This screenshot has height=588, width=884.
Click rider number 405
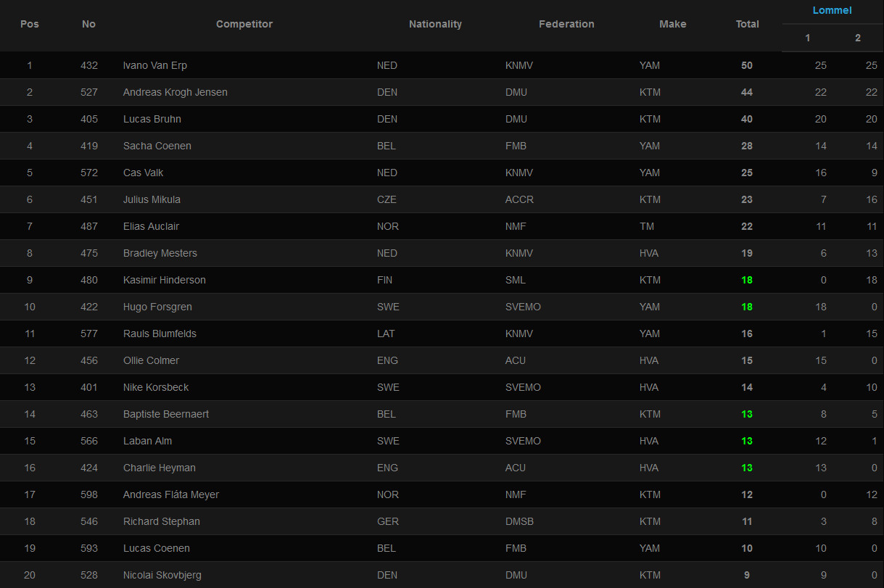click(x=89, y=119)
